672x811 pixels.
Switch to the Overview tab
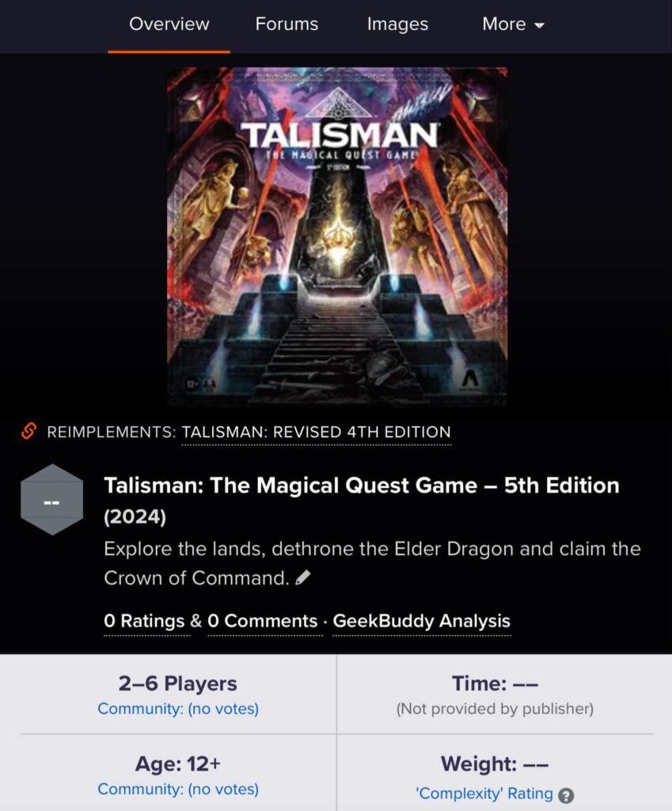169,25
